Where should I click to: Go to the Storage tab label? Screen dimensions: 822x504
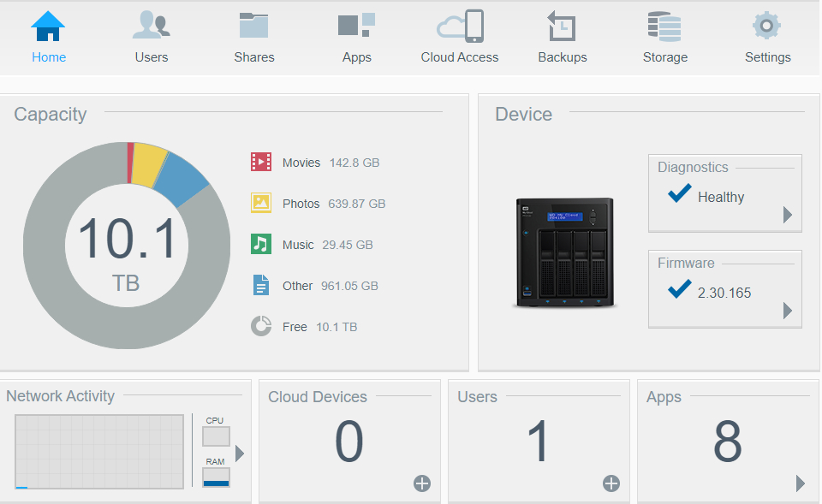[665, 57]
